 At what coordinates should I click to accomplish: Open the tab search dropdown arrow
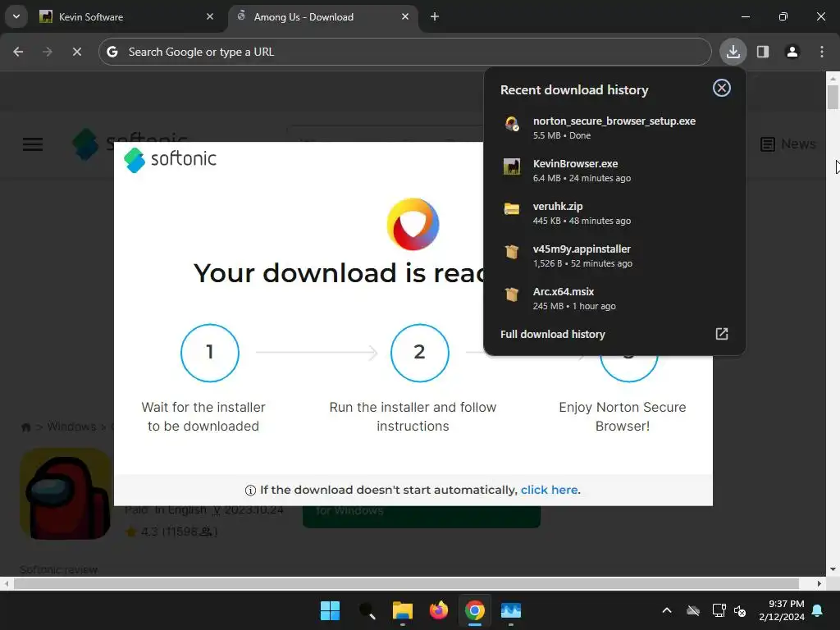coord(16,16)
